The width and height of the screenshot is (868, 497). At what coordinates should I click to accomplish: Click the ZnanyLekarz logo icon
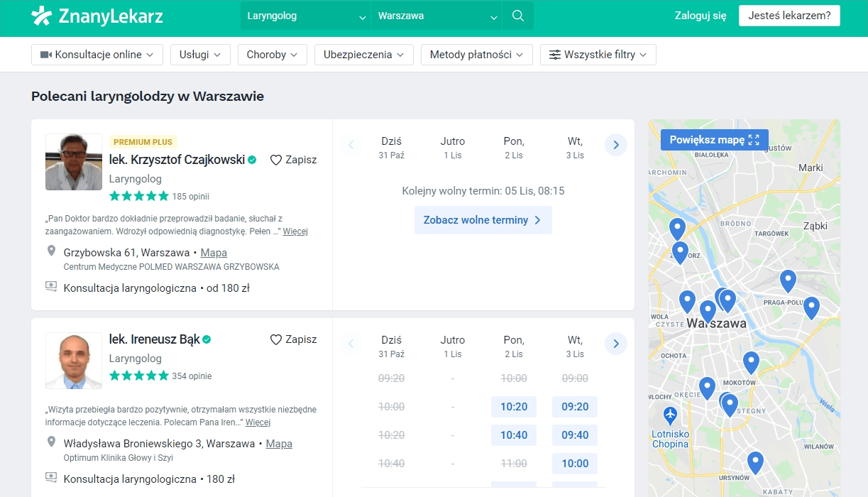point(42,16)
